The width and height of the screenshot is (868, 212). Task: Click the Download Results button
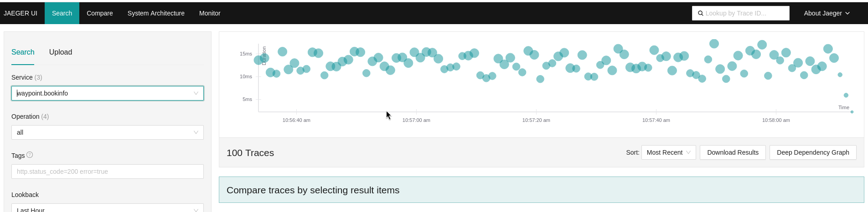tap(733, 152)
